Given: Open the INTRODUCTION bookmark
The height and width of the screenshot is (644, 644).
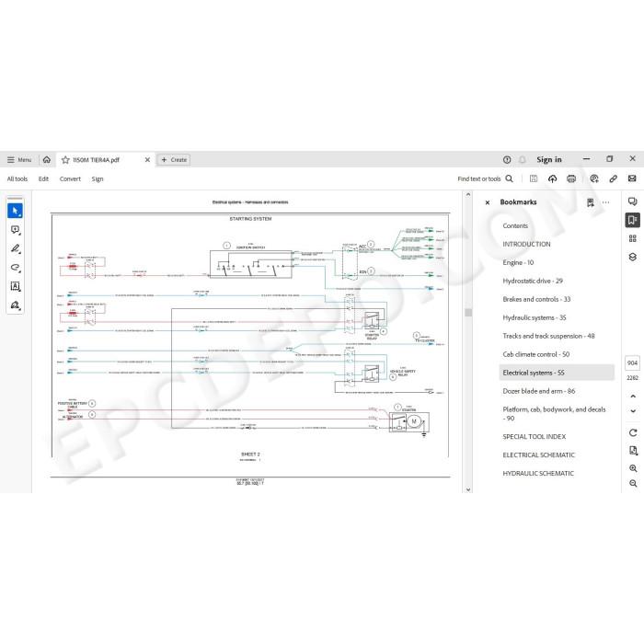Looking at the screenshot, I should tap(526, 244).
